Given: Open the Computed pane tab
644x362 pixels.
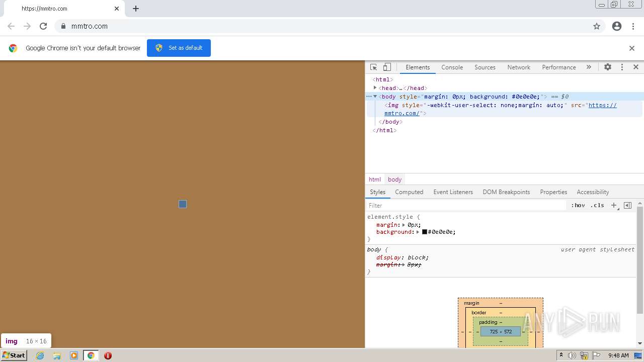Looking at the screenshot, I should pyautogui.click(x=409, y=192).
